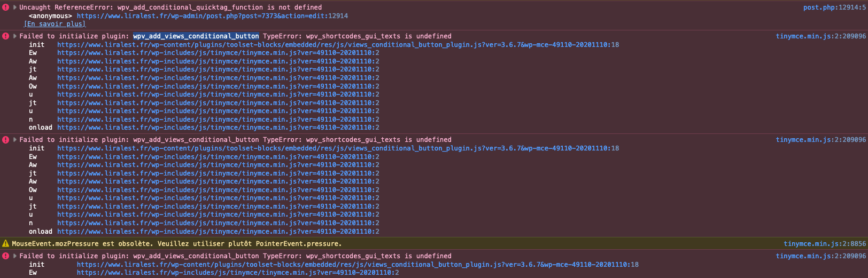Click error icon of first 'Failed to initialize plugin' message
Screen dimensions: 868x278
click(6, 36)
